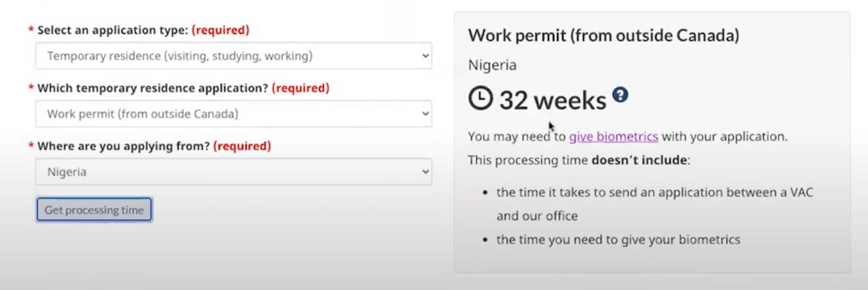Click the "Select an application type" label
868x290 pixels.
tap(113, 30)
